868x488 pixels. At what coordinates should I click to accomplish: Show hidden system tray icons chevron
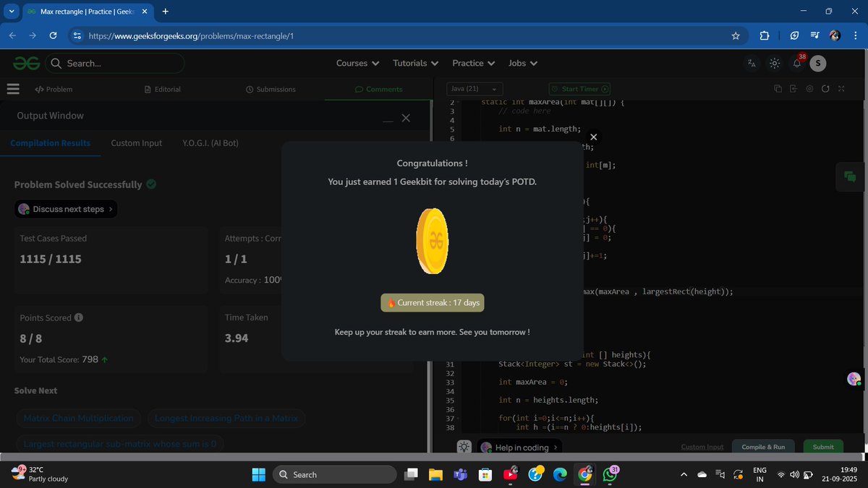(684, 474)
